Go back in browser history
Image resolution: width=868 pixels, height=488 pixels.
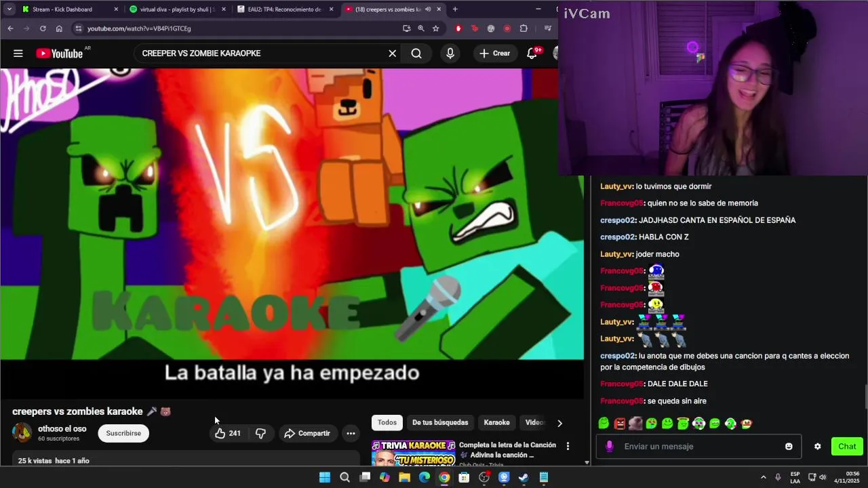pyautogui.click(x=10, y=28)
